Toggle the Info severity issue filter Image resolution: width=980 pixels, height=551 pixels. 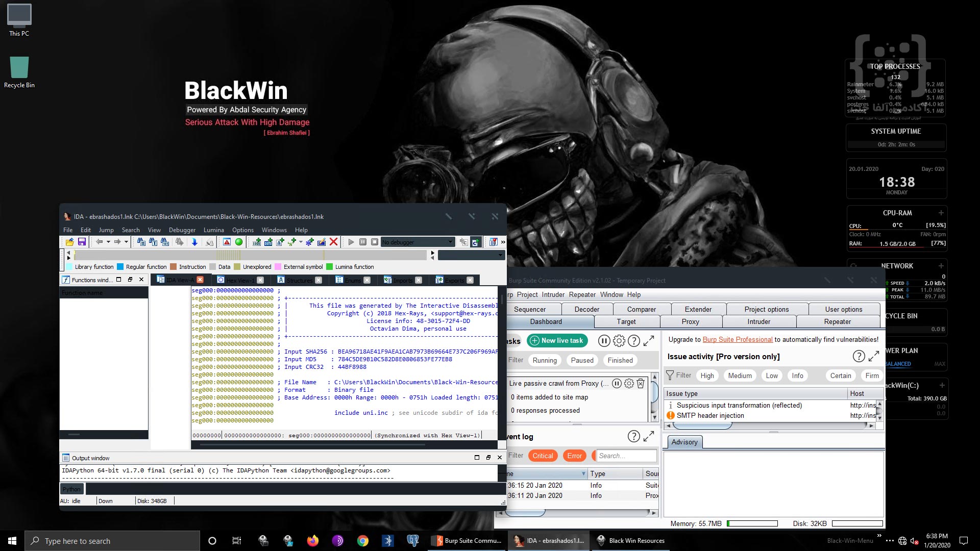tap(797, 375)
